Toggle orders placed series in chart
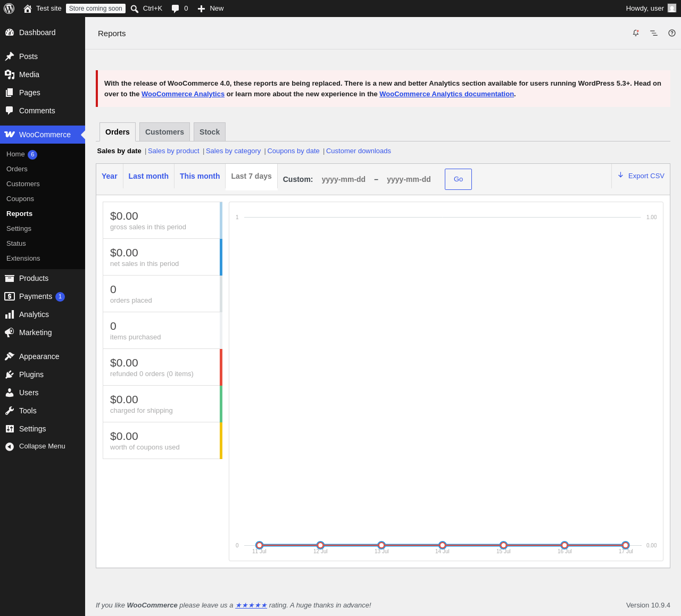681x616 pixels. 162,294
